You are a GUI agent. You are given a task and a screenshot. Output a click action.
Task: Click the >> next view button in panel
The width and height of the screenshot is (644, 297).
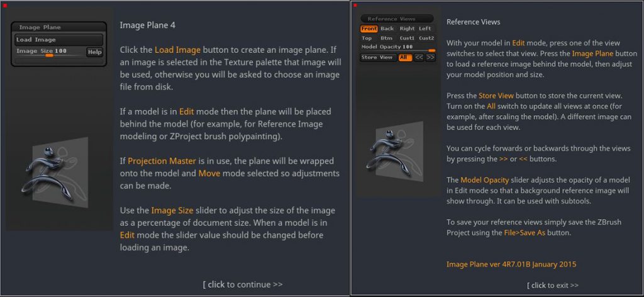point(430,57)
